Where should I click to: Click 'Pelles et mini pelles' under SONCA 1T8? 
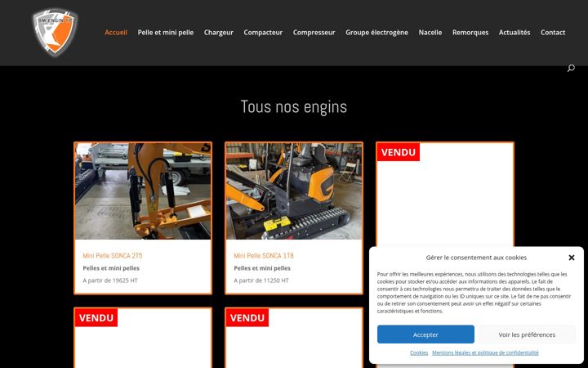(x=262, y=268)
